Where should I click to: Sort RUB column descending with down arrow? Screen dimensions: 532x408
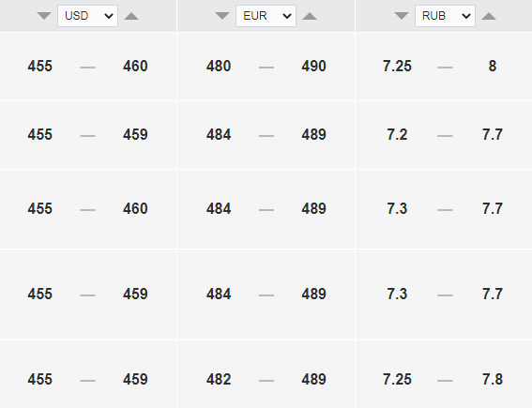pos(402,16)
